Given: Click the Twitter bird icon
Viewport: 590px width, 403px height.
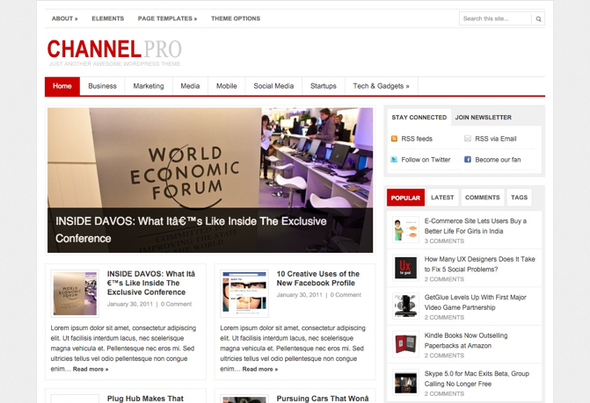Looking at the screenshot, I should (394, 160).
